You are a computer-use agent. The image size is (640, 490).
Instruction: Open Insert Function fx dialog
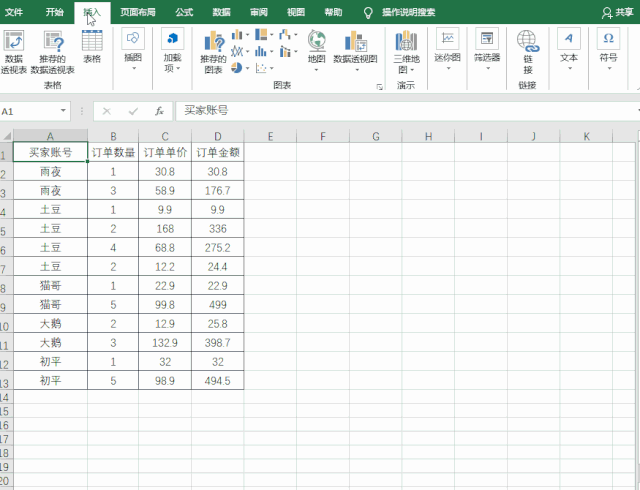click(159, 111)
